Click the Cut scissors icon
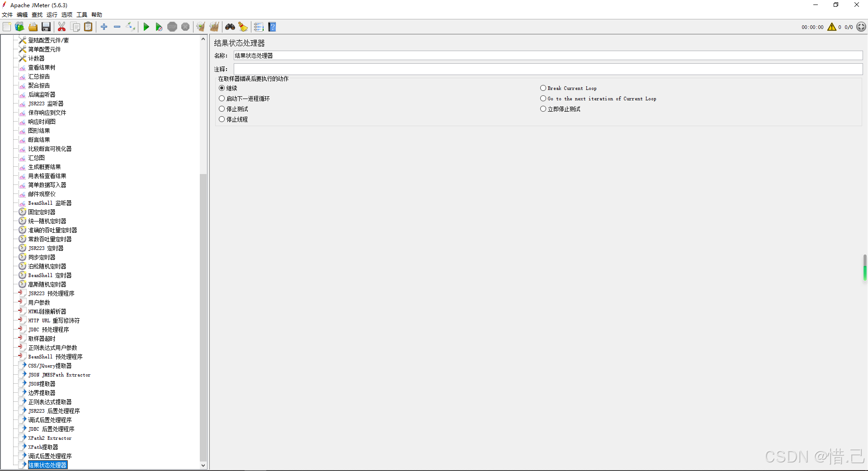Viewport: 868px width, 471px height. click(x=62, y=27)
